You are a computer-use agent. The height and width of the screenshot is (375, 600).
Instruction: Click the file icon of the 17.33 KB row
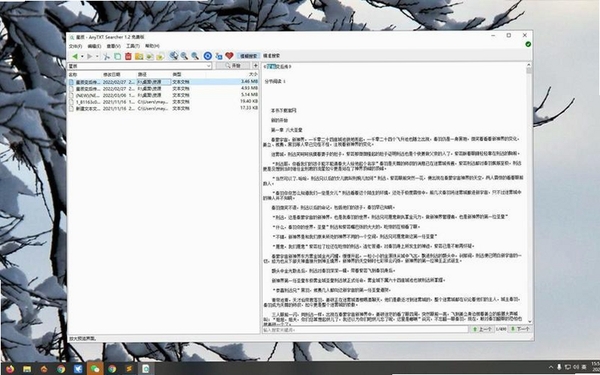tap(71, 108)
